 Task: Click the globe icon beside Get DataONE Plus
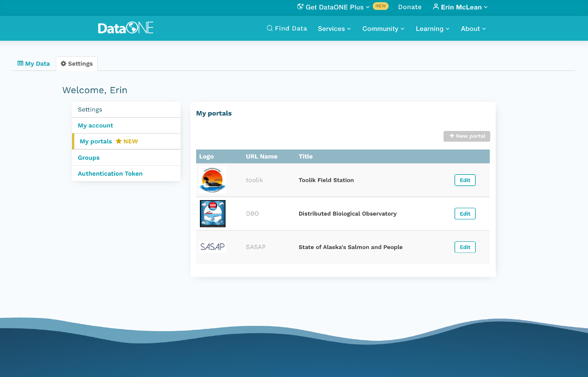300,7
